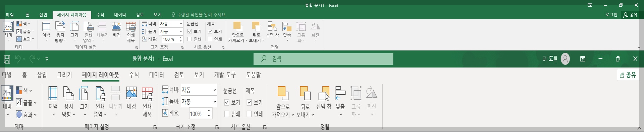Check 눈금선 인쇄 in lower ribbon
The image size is (644, 132).
click(x=227, y=114)
